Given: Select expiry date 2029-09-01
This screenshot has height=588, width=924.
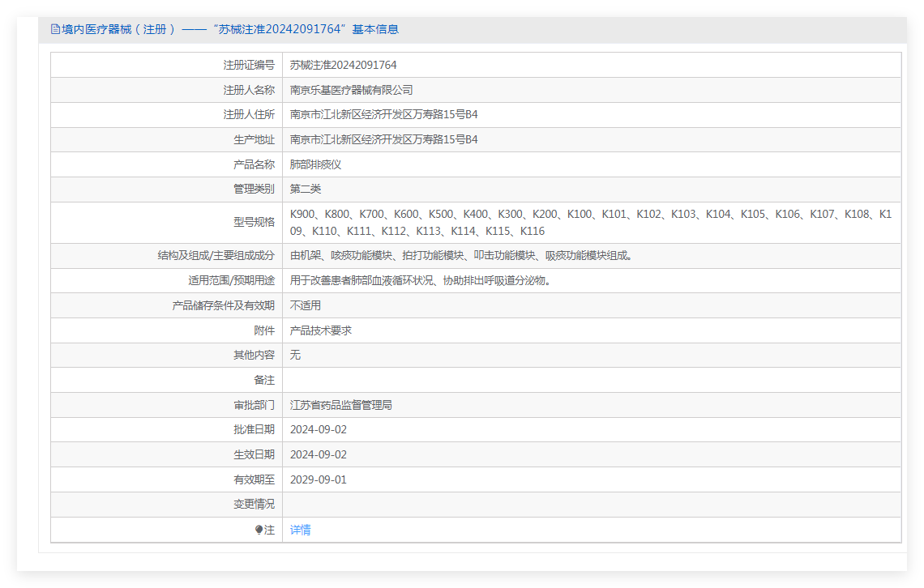Looking at the screenshot, I should point(319,479).
